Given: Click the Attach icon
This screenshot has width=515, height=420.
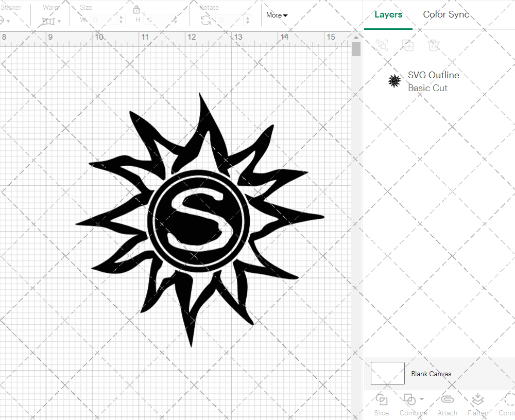Looking at the screenshot, I should [447, 400].
